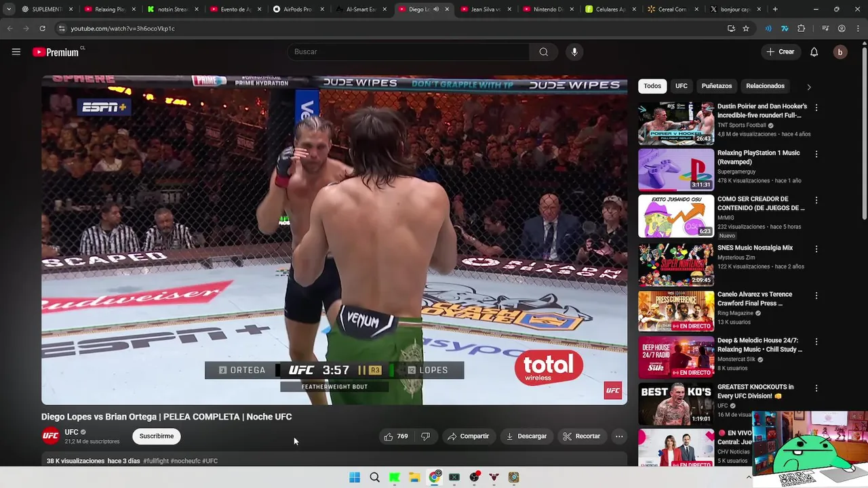Reload the page in Chrome
The image size is (868, 488).
(42, 28)
